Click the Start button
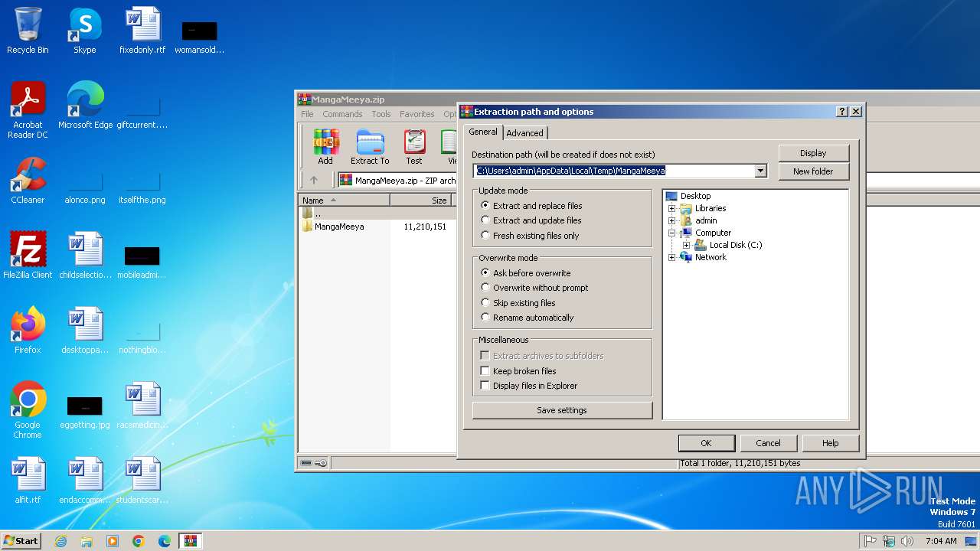 pyautogui.click(x=21, y=541)
